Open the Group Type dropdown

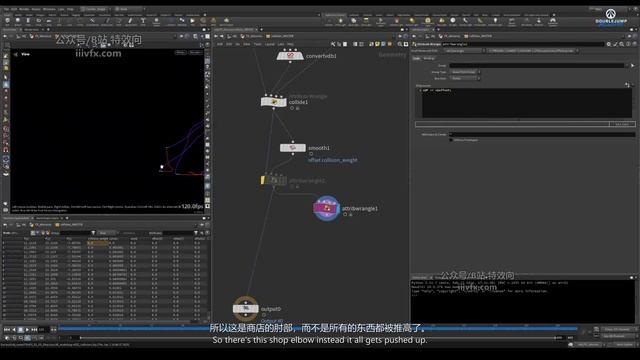click(x=464, y=72)
